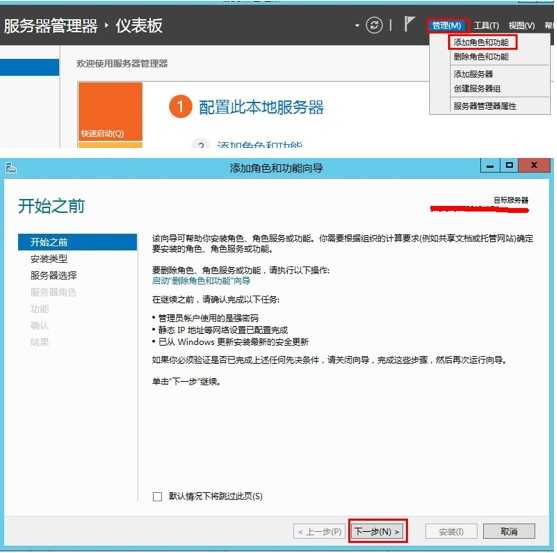Viewport: 557px width, 553px height.
Task: Click the wizard title bar icon
Action: tap(11, 168)
